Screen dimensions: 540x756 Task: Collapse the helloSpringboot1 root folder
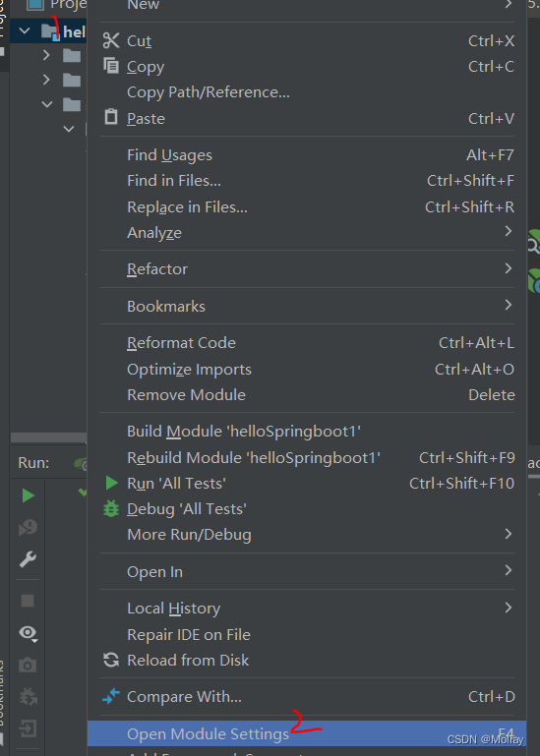point(25,31)
